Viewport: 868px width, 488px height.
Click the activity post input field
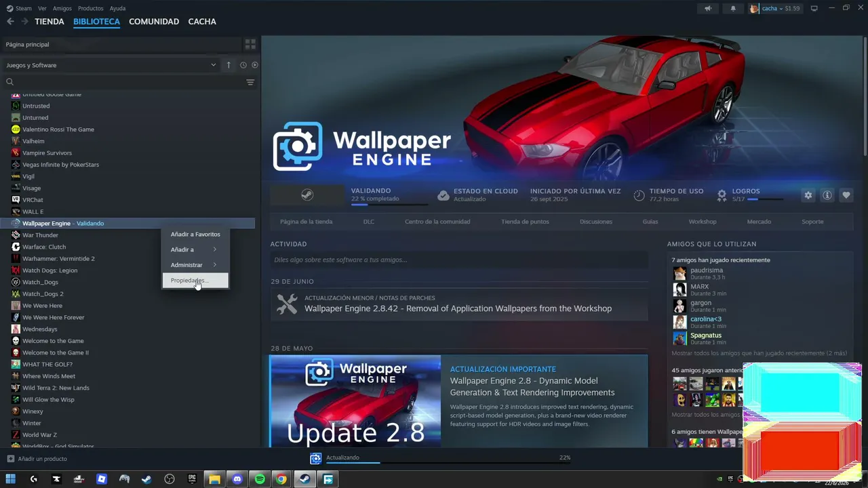pyautogui.click(x=458, y=260)
